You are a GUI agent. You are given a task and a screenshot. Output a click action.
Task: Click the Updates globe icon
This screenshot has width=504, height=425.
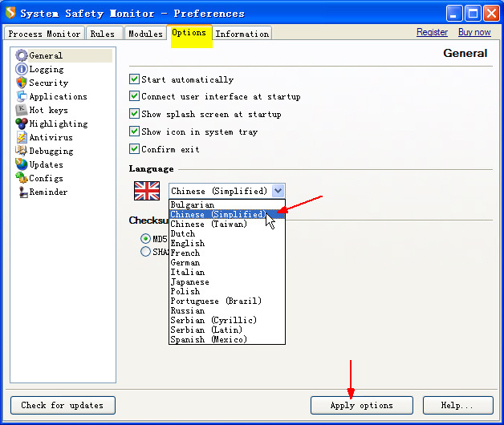[x=22, y=164]
